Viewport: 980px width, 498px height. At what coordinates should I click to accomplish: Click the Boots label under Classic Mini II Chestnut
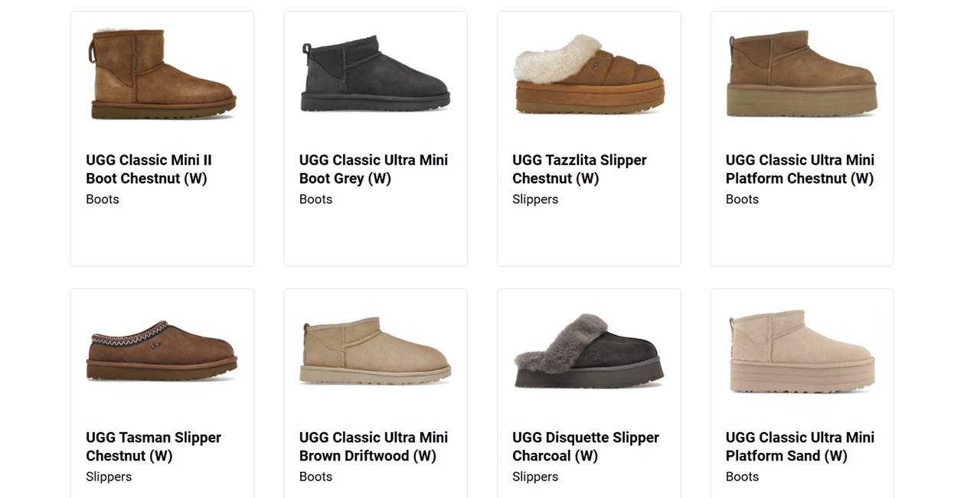(x=103, y=200)
